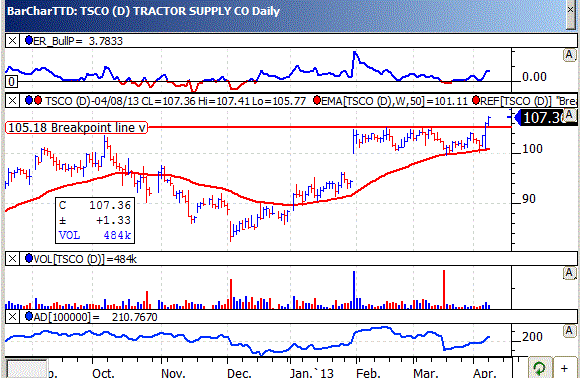
Task: Close the VOL[TSCO (D)] volume pane
Action: [x=12, y=259]
